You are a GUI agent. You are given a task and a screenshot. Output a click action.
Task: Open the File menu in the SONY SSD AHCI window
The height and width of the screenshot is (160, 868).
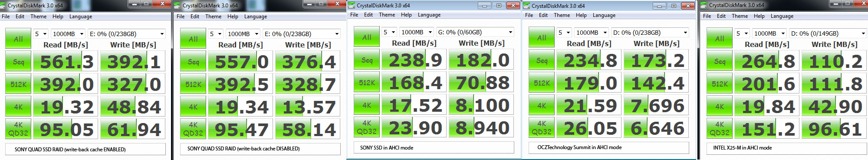tap(354, 15)
